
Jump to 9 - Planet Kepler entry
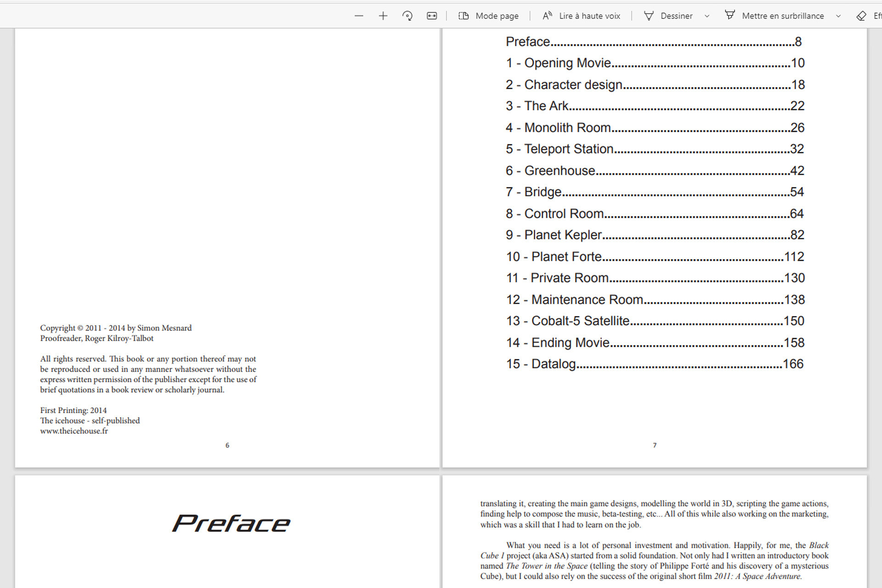554,235
